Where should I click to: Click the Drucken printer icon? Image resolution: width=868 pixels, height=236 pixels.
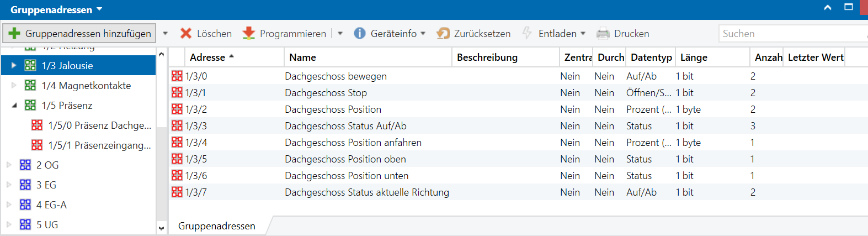click(x=603, y=33)
